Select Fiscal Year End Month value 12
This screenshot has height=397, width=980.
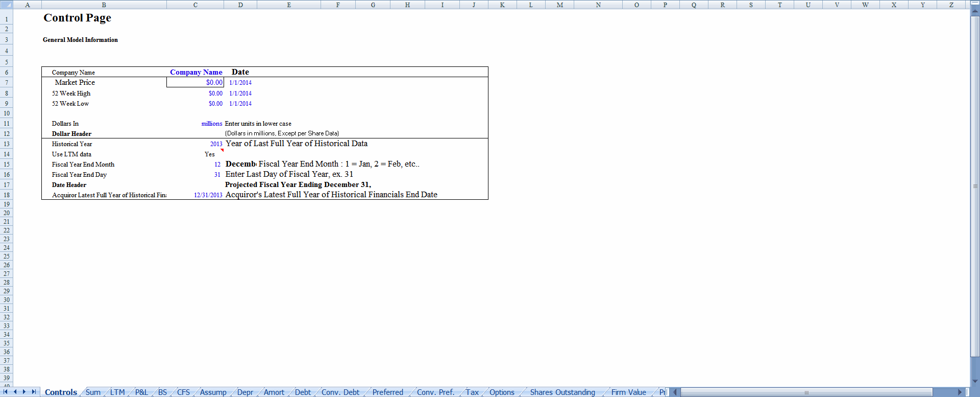point(217,165)
